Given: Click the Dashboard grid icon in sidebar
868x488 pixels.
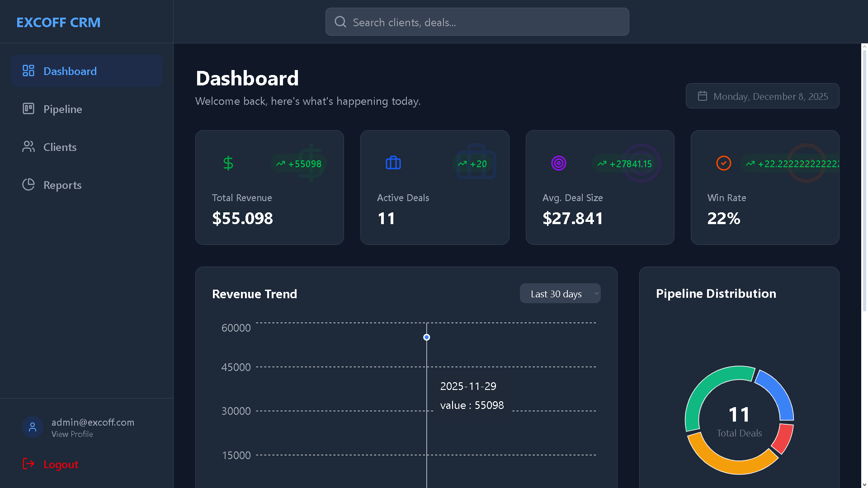Looking at the screenshot, I should pos(28,70).
